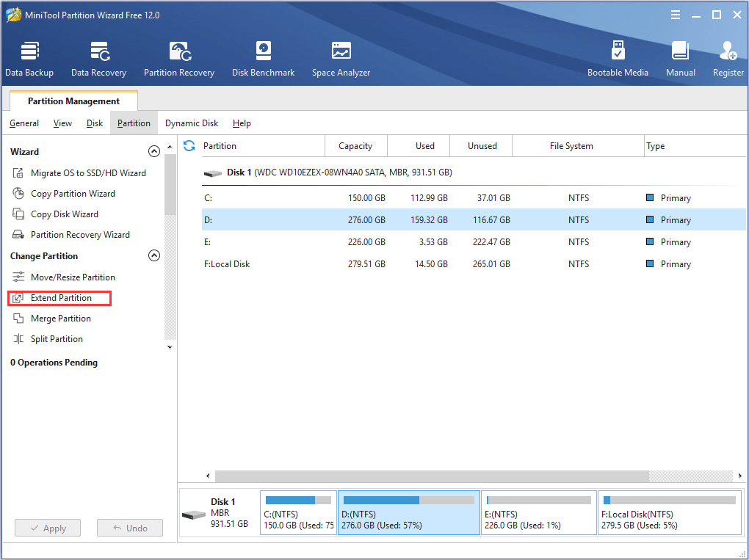The image size is (749, 560).
Task: Open Partition Recovery in the top toolbar
Action: (x=179, y=59)
